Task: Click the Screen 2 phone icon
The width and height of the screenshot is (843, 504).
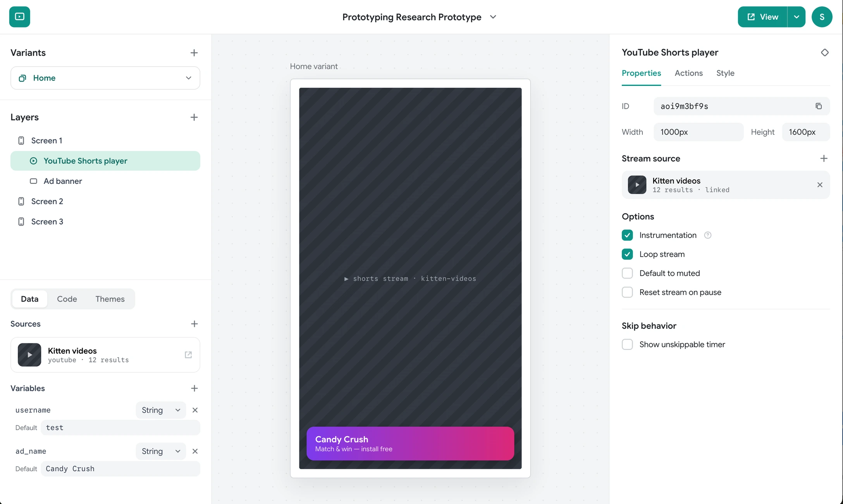Action: 21,201
